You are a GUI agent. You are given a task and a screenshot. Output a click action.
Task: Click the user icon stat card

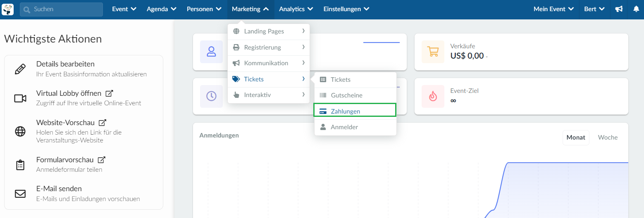(x=211, y=52)
